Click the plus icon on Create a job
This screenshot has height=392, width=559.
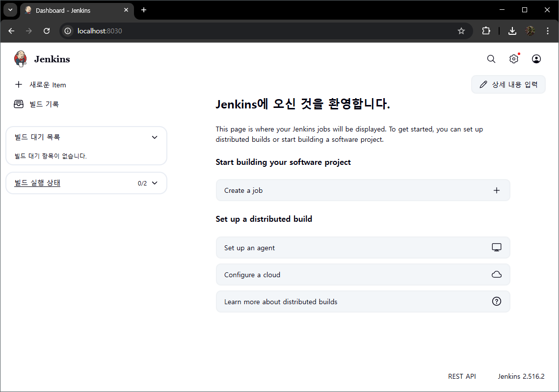[496, 190]
